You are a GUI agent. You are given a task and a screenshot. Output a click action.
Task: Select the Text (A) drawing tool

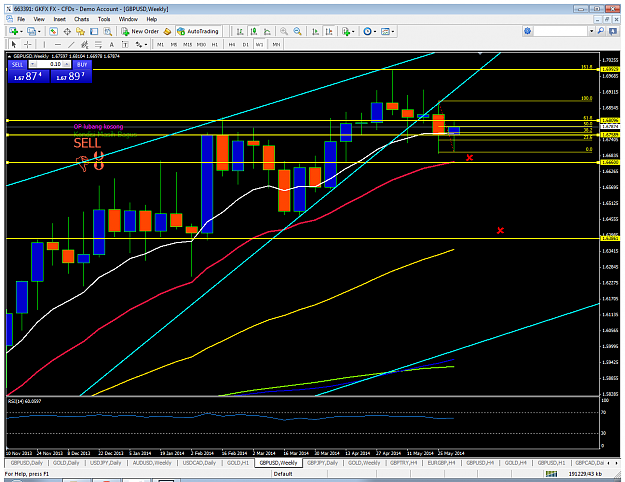(x=112, y=44)
